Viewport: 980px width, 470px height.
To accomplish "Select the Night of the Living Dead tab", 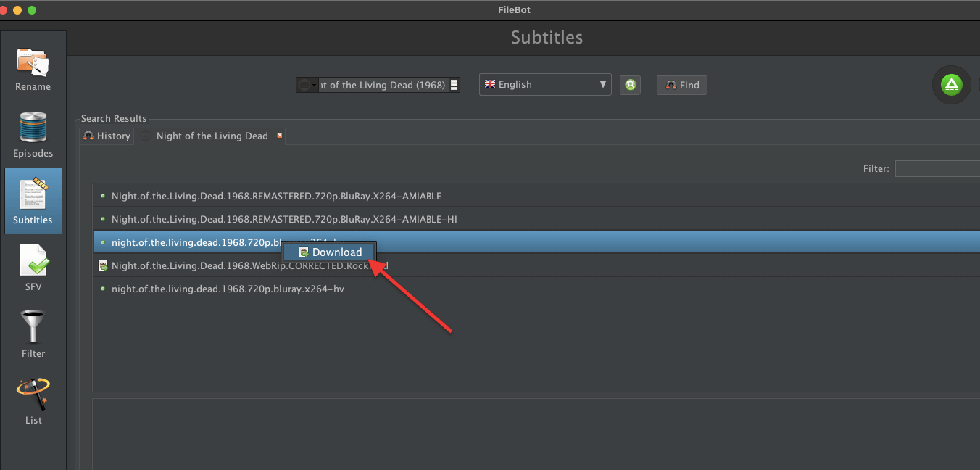I will [x=212, y=136].
